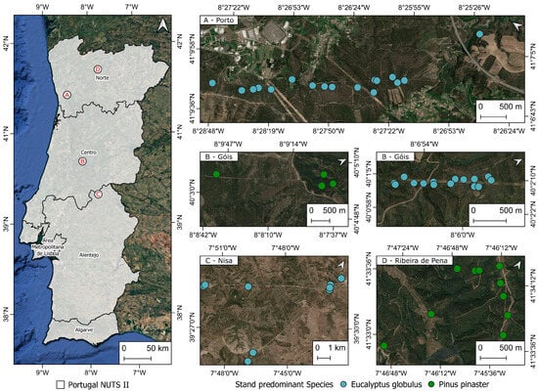Click the 7°47'24"W longitude label
The image size is (538, 392).
click(403, 247)
